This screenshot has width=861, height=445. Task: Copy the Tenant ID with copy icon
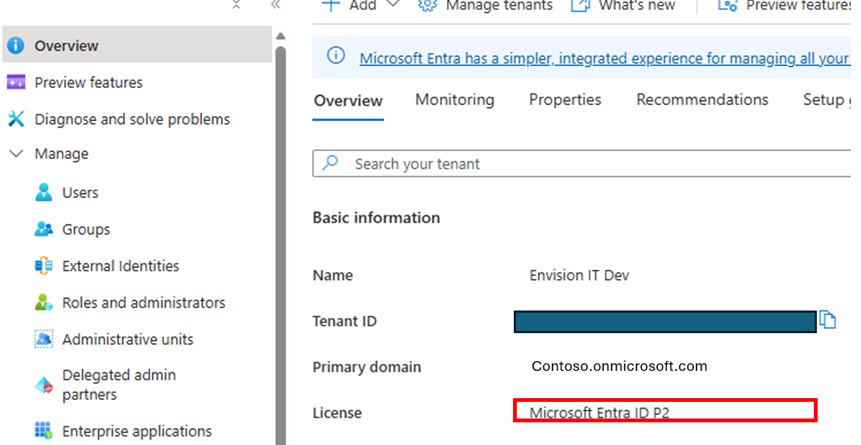tap(828, 319)
